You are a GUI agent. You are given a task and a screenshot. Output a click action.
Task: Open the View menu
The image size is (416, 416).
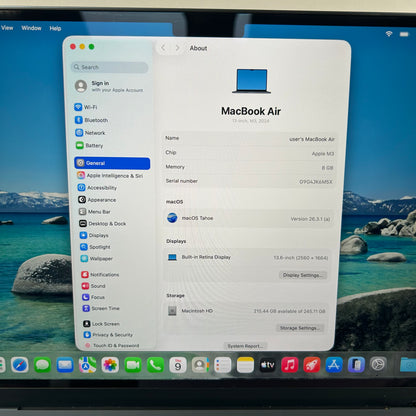click(x=7, y=28)
